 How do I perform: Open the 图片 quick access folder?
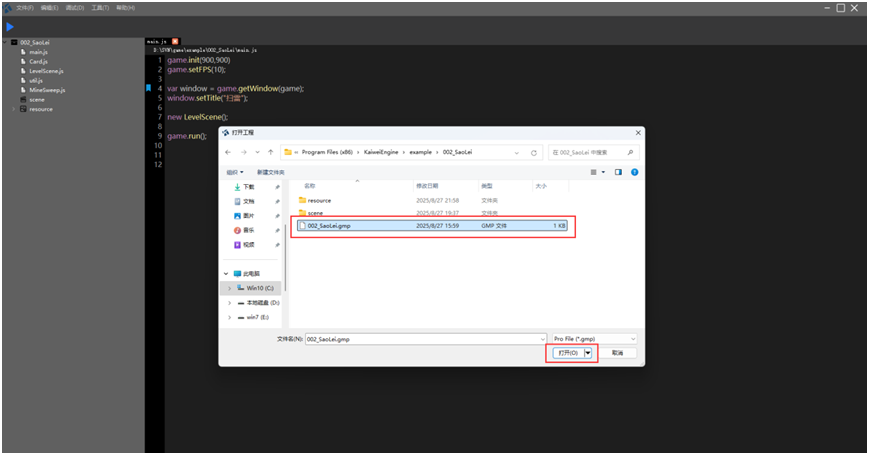249,216
